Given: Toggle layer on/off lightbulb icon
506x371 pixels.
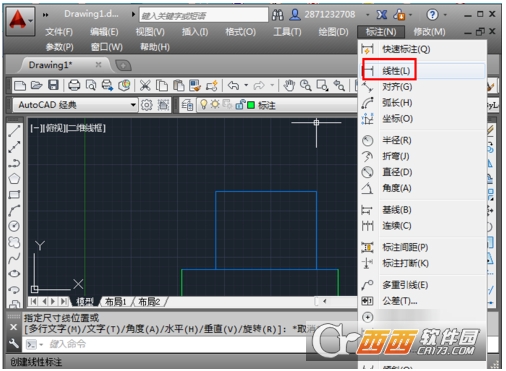Looking at the screenshot, I should coord(203,105).
